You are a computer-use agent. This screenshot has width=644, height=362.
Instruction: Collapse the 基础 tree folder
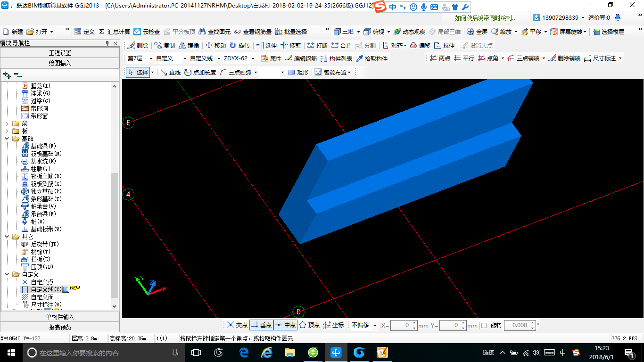[x=7, y=139]
